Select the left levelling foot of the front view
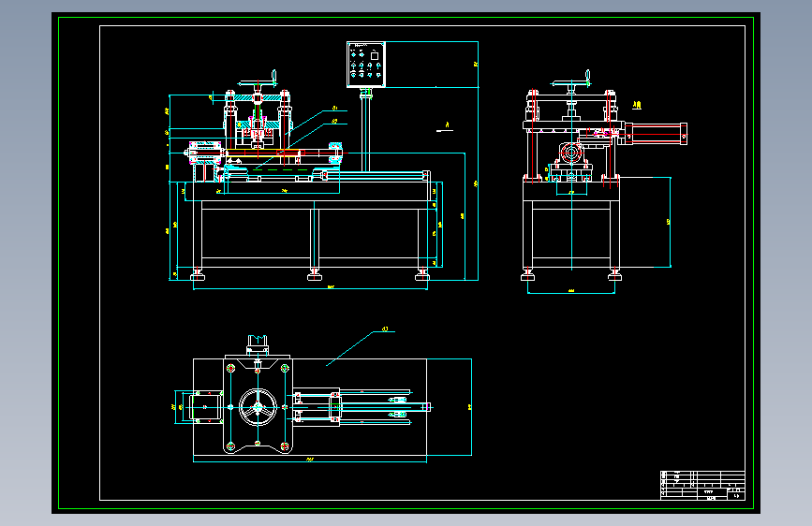The image size is (812, 526). click(x=198, y=274)
